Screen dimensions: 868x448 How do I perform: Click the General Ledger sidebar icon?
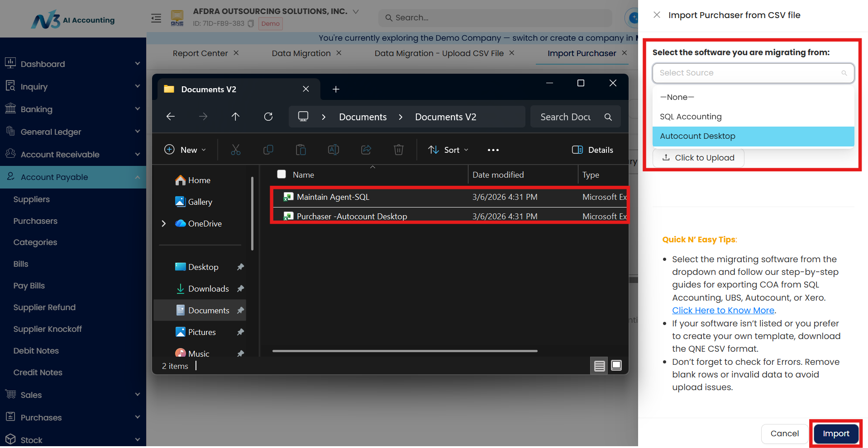(x=10, y=131)
